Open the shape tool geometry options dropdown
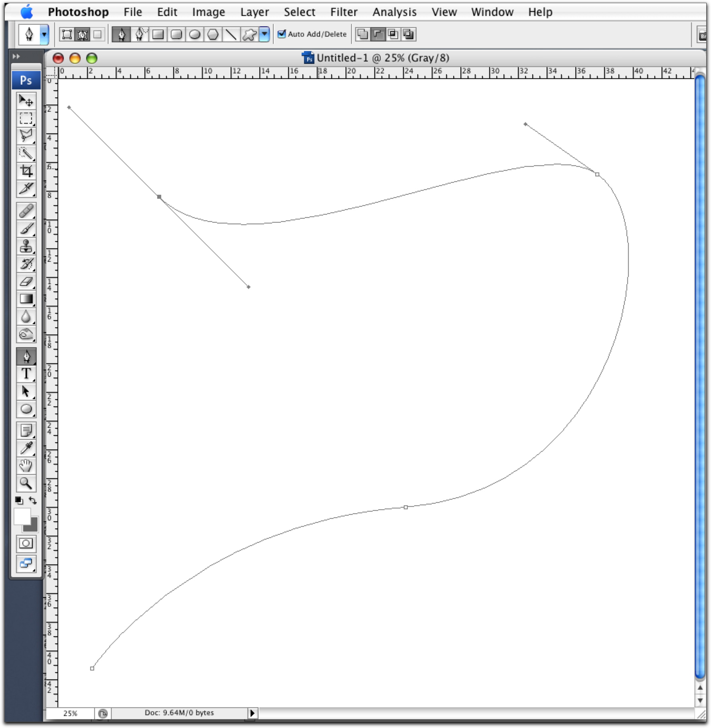This screenshot has height=728, width=711. click(x=263, y=34)
